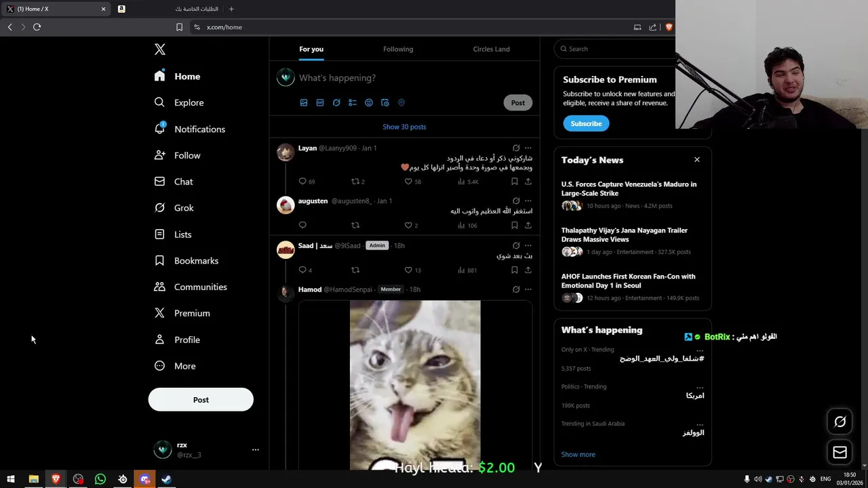Viewport: 868px width, 488px height.
Task: Switch to the For you tab
Action: click(311, 49)
